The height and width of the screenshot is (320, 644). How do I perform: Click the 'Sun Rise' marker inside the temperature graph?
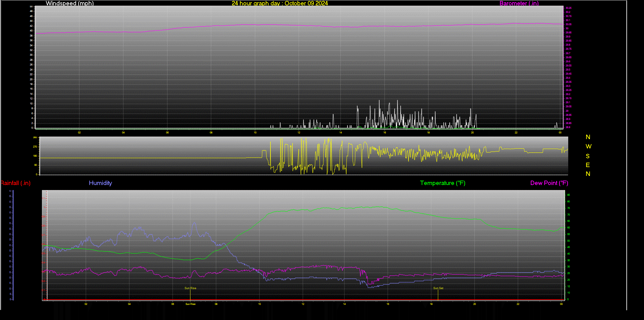point(190,288)
